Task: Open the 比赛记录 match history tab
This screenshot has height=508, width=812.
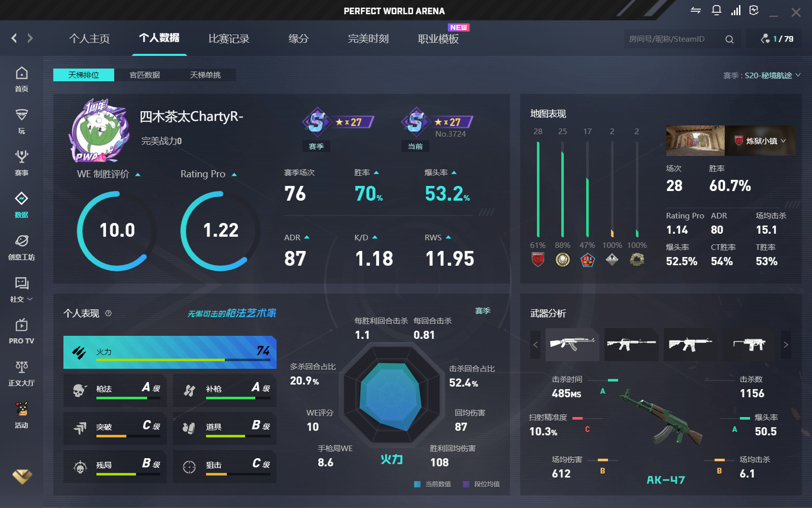Action: click(x=229, y=39)
